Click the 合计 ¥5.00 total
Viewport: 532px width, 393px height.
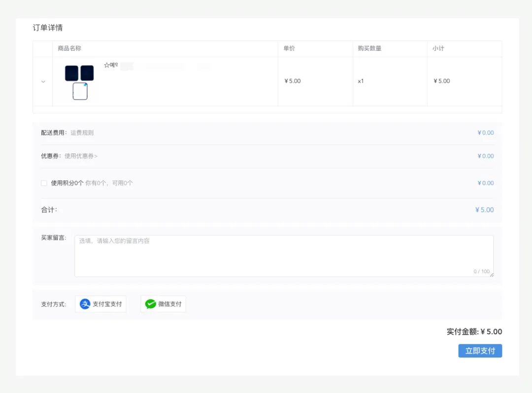tap(484, 210)
